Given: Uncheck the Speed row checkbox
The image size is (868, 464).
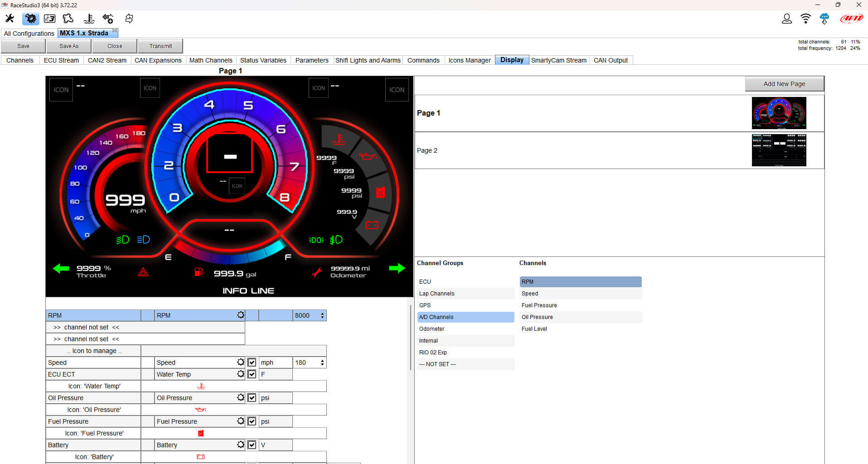Looking at the screenshot, I should click(x=252, y=362).
